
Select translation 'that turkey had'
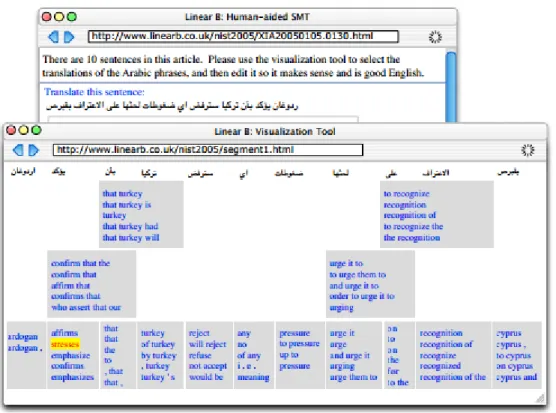[x=130, y=226]
